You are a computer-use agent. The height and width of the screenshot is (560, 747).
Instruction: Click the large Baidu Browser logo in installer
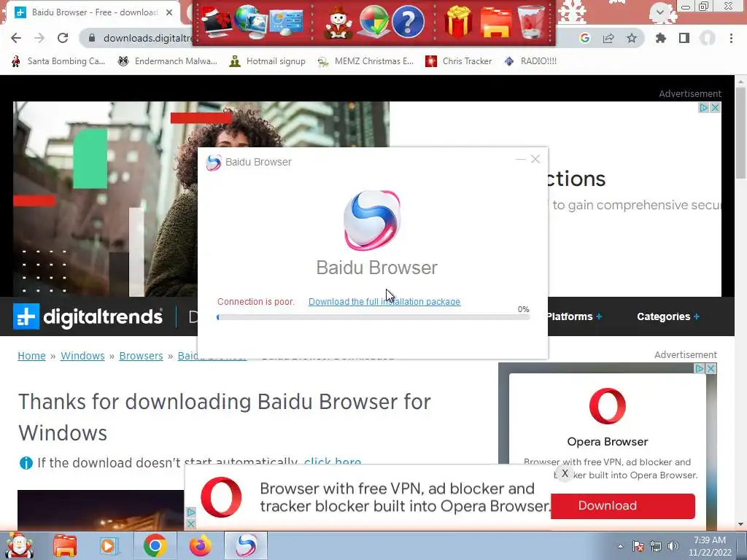372,220
